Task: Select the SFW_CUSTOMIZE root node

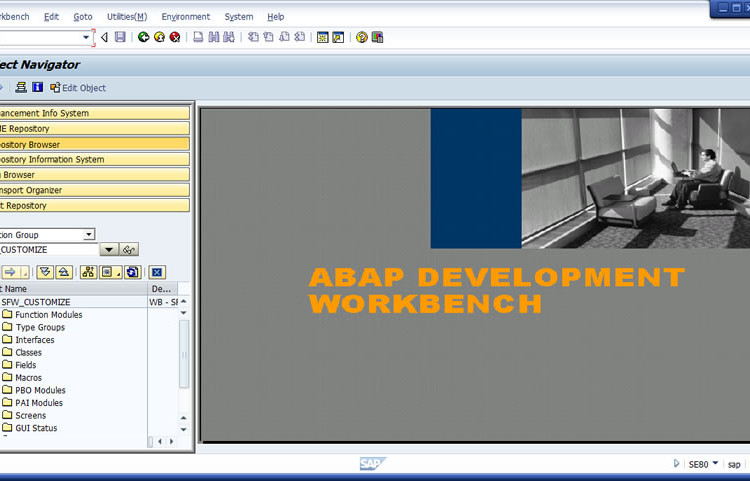Action: point(35,302)
